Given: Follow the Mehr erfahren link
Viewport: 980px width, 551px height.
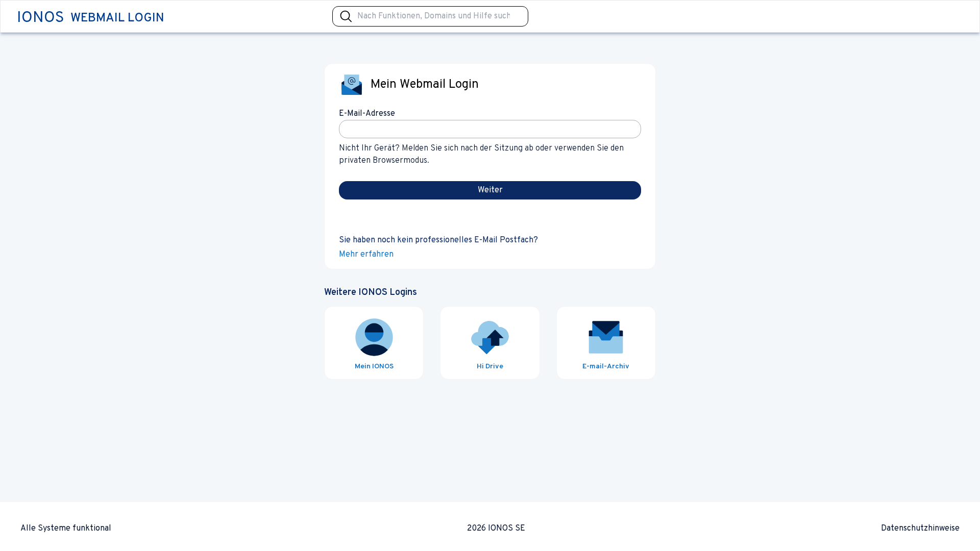Looking at the screenshot, I should point(366,254).
